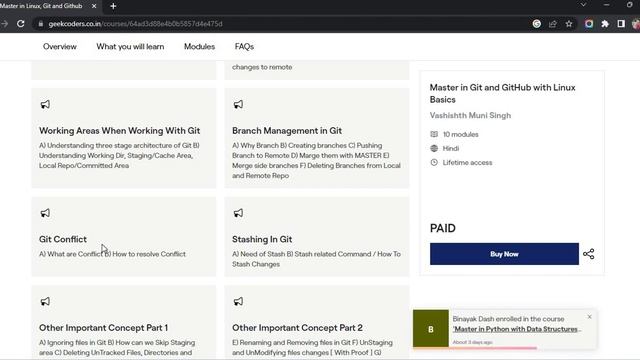Click megaphone icon on Important Concept Part 2
Viewport: 640px width, 360px height.
(238, 302)
